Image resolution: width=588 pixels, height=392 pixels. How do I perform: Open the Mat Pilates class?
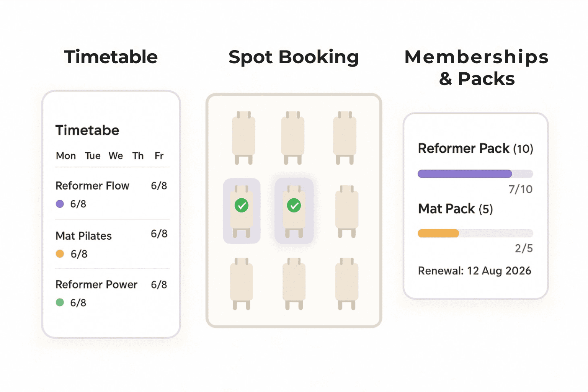tap(83, 236)
